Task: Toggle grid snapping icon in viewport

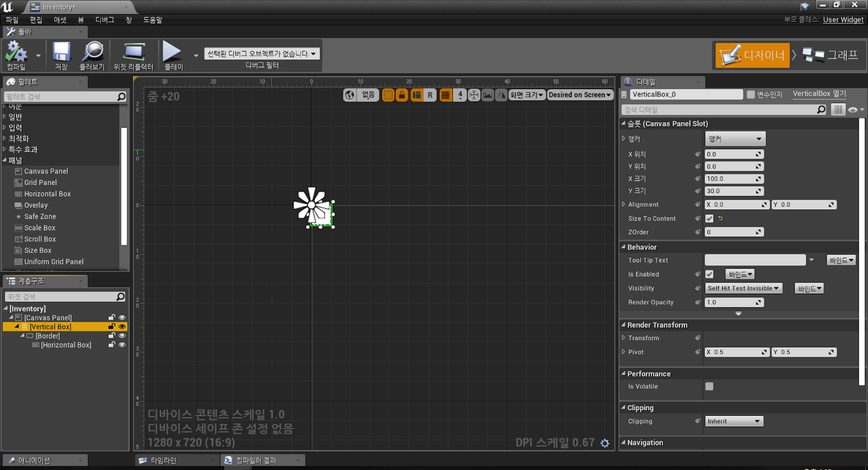Action: [x=445, y=95]
